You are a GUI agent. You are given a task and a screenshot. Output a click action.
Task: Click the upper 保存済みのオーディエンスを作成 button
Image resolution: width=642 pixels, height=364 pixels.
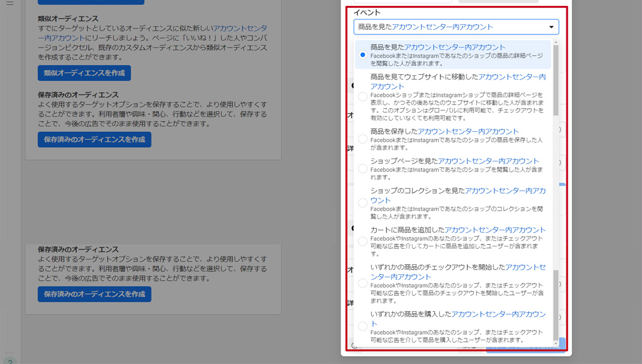[95, 140]
